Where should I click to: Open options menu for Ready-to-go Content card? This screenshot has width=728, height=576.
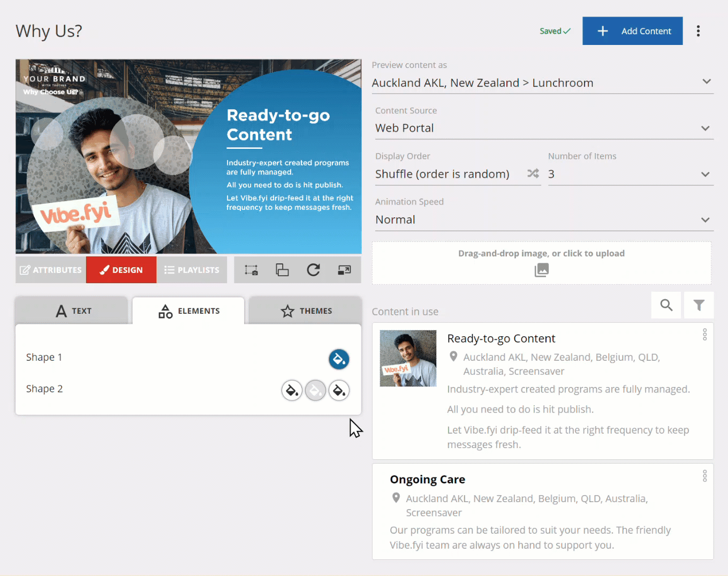[705, 335]
